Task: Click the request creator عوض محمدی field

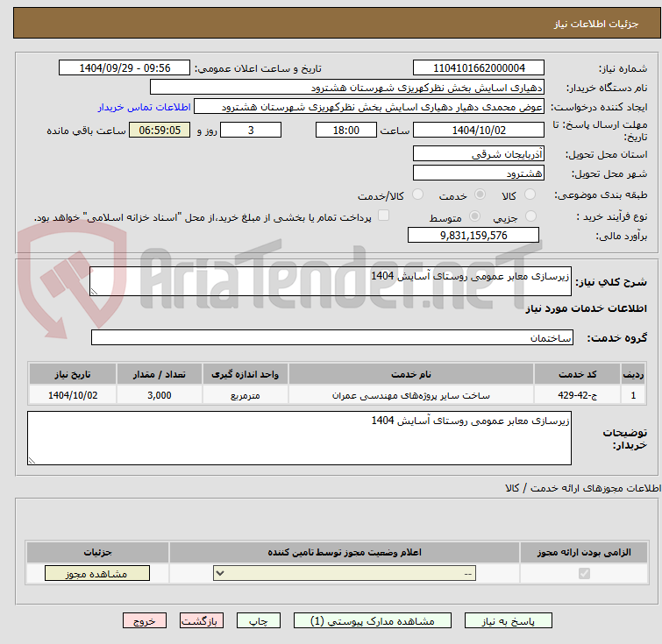Action: 369,107
